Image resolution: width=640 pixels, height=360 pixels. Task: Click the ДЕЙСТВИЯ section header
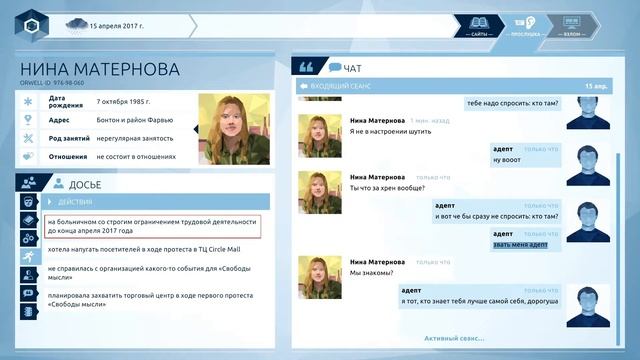click(156, 202)
